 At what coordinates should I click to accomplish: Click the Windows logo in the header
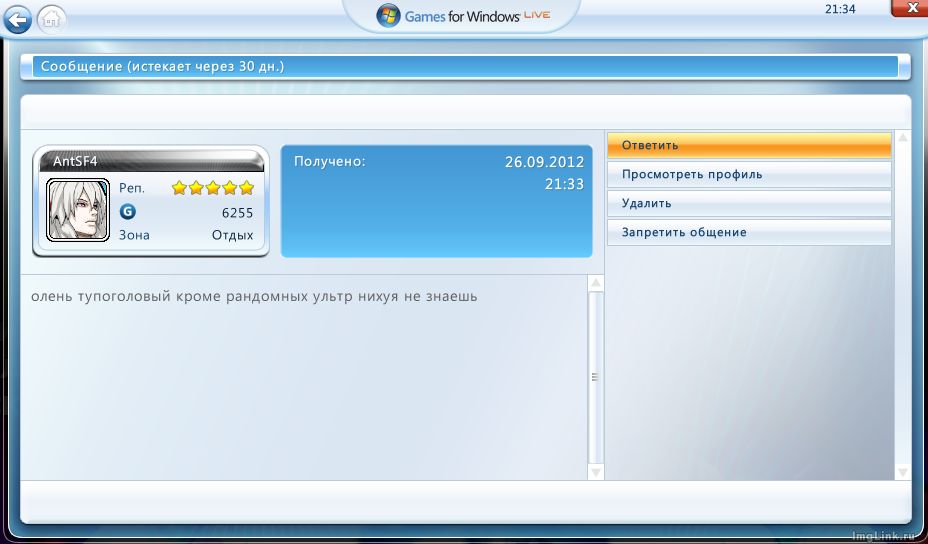click(388, 16)
